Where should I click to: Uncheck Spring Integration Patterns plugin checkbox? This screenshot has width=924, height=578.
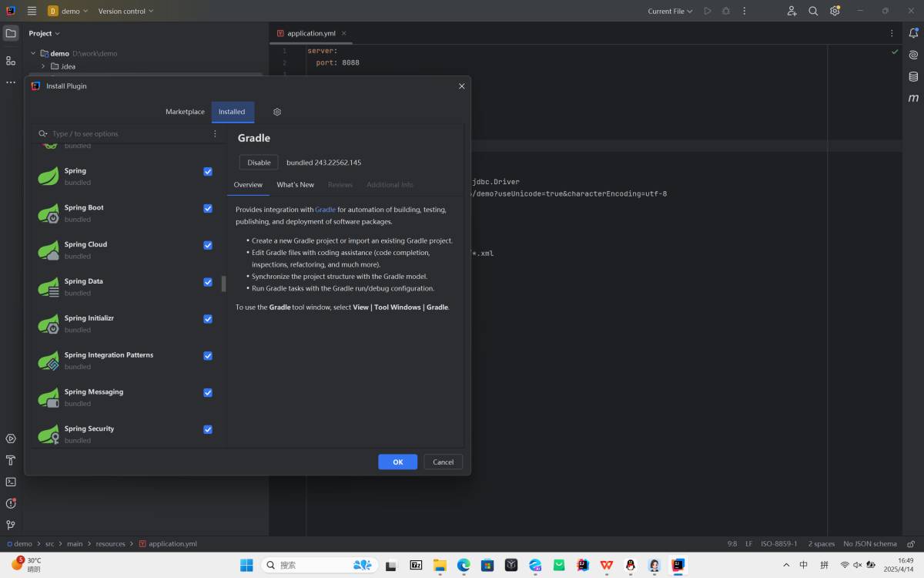pyautogui.click(x=208, y=355)
